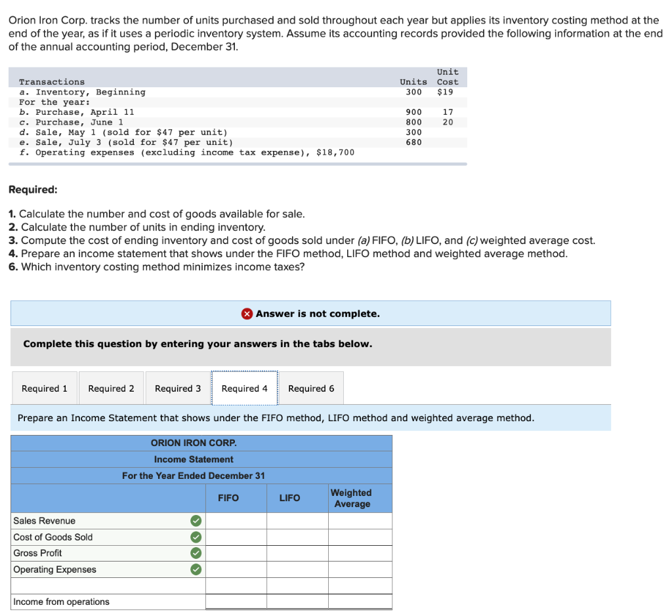Select the Sales Revenue LIFO cell
Screen dimensions: 672x616
click(297, 521)
